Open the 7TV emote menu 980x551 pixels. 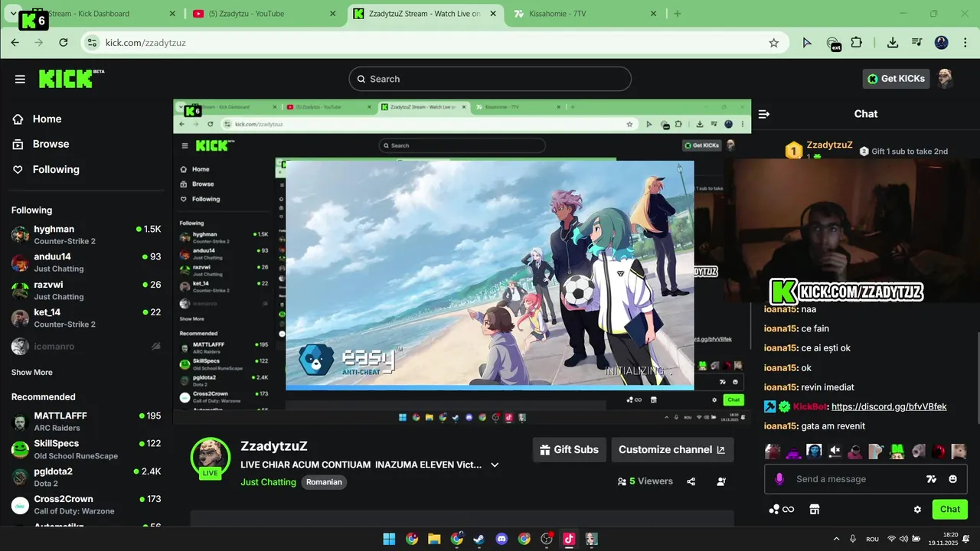pyautogui.click(x=931, y=479)
